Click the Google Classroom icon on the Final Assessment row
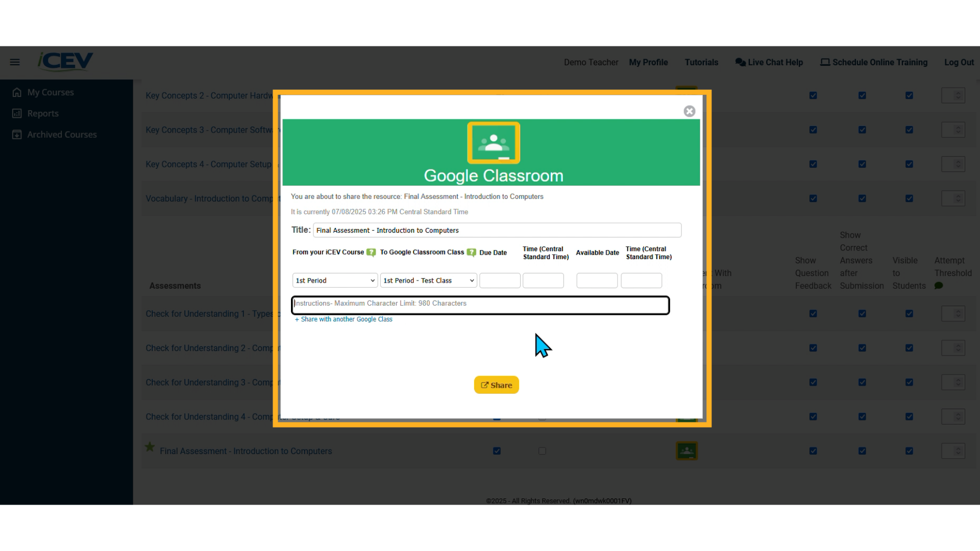The width and height of the screenshot is (980, 551). pyautogui.click(x=687, y=451)
